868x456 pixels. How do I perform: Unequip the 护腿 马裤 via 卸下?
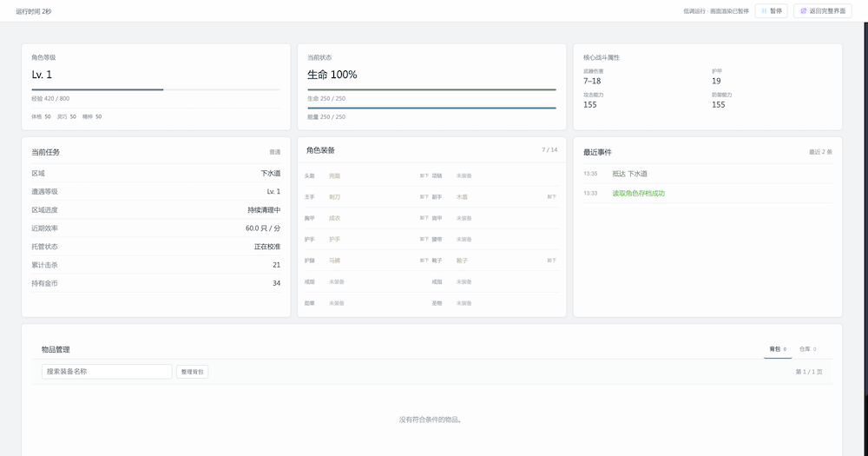[424, 261]
